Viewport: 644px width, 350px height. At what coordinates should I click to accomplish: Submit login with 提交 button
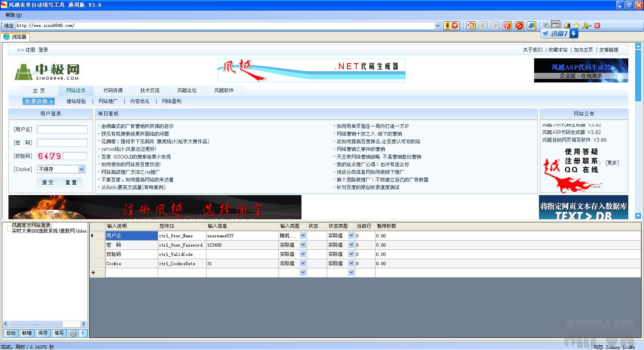click(48, 182)
